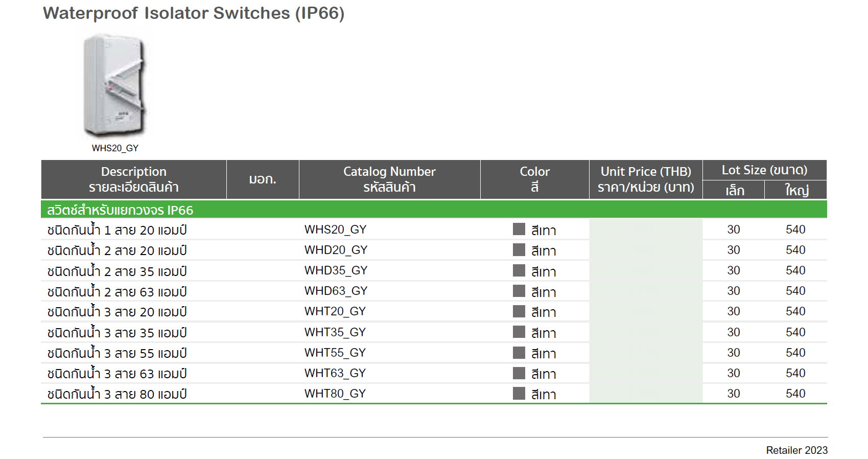Click catalog number WHT63_GY
The width and height of the screenshot is (868, 459).
335,373
